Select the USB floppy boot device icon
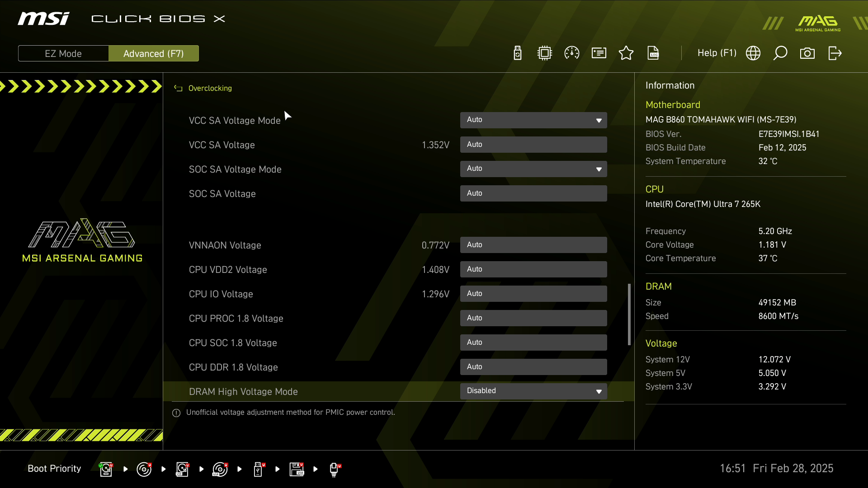 (x=297, y=469)
